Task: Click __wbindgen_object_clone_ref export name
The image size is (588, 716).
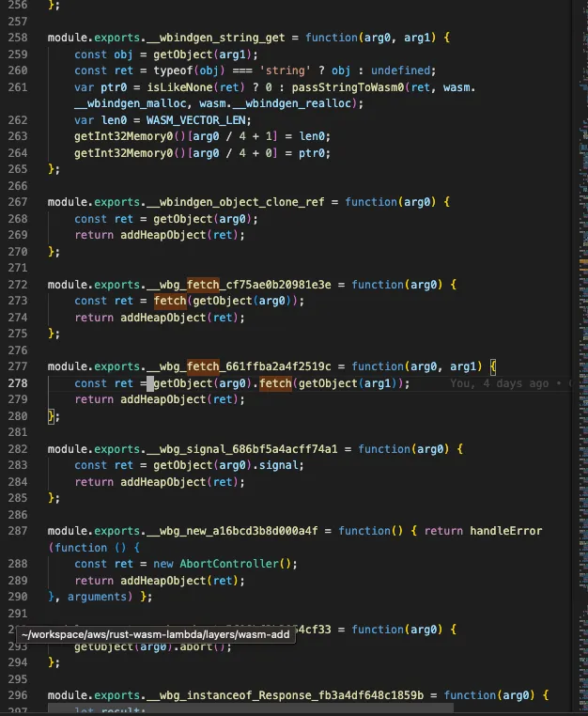Action: pos(235,202)
